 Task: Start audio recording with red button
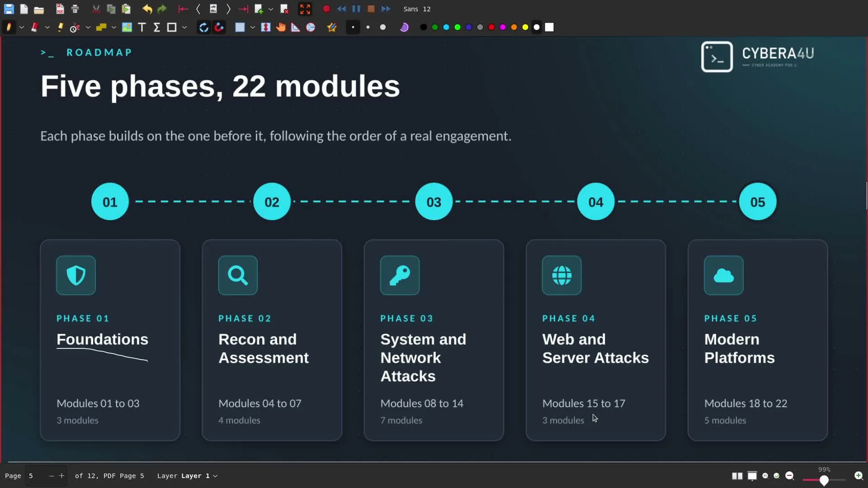326,9
